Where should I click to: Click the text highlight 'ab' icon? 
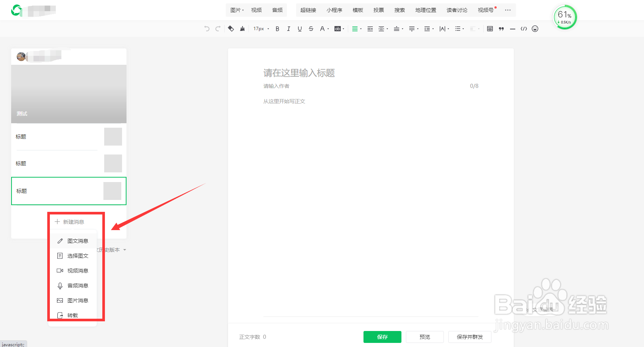pyautogui.click(x=338, y=29)
